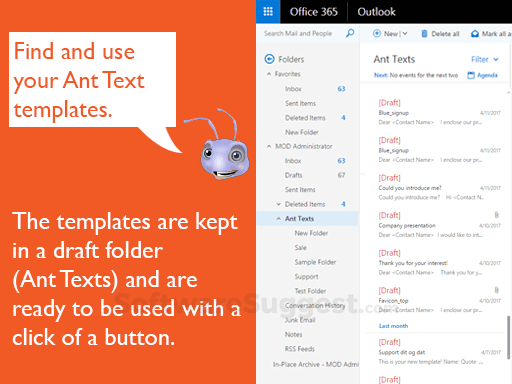
Task: Expand the Deleted Items folder under MOD Administrator
Action: coord(279,204)
